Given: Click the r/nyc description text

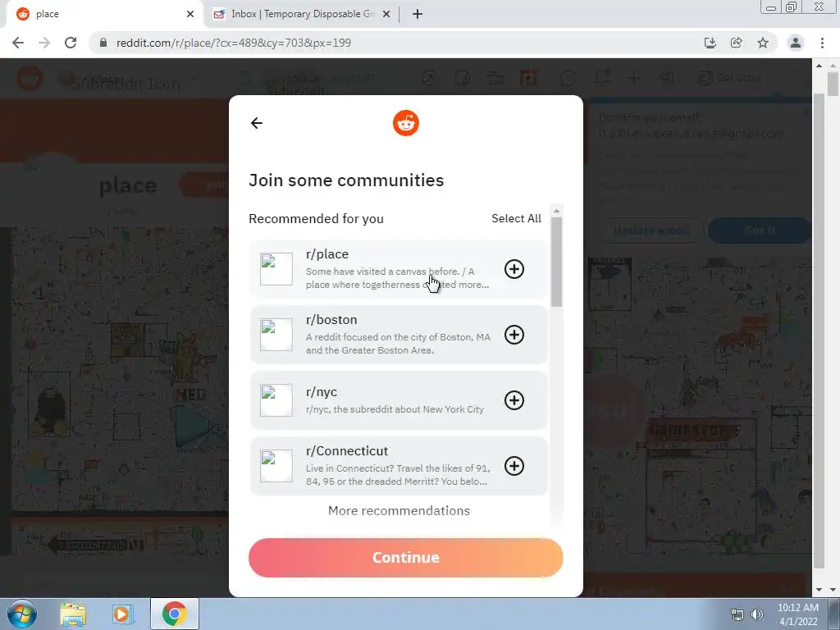Looking at the screenshot, I should click(x=395, y=409).
